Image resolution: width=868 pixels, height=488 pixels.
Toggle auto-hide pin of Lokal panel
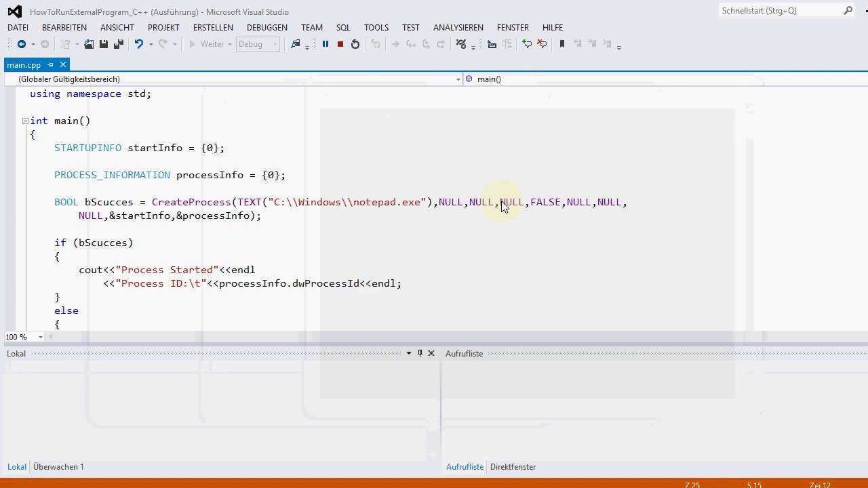pyautogui.click(x=420, y=353)
